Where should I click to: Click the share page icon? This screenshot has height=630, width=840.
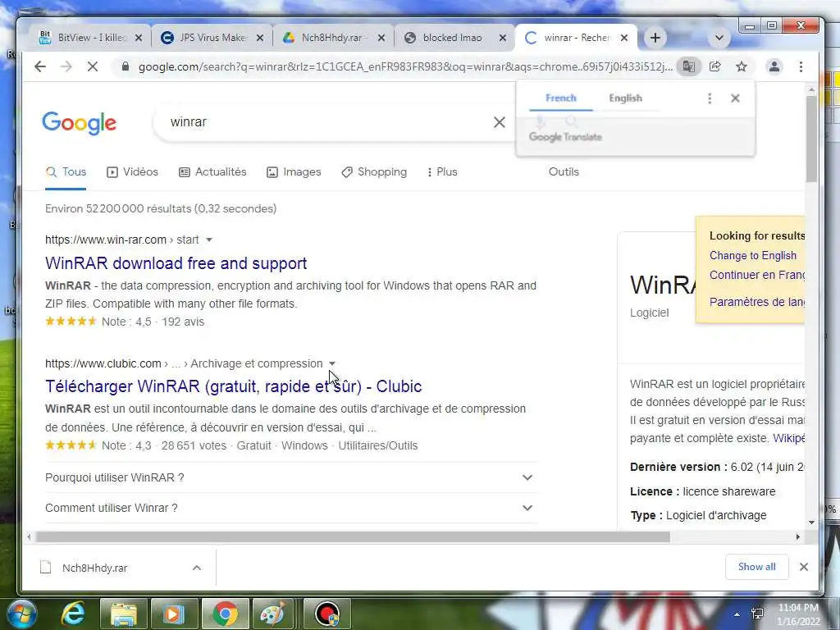tap(715, 66)
